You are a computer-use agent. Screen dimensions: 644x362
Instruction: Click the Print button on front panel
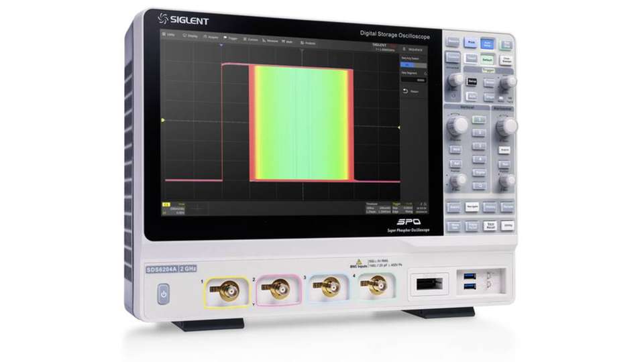tap(471, 42)
